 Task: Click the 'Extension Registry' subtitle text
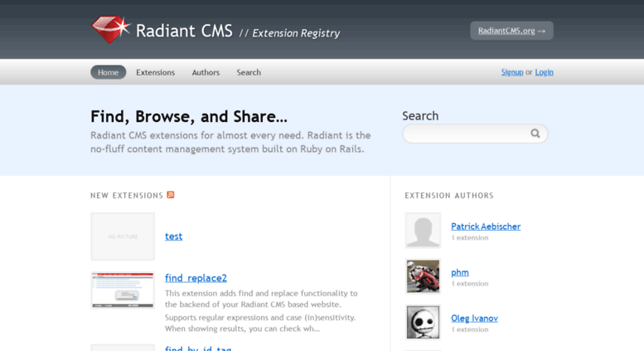pyautogui.click(x=296, y=33)
